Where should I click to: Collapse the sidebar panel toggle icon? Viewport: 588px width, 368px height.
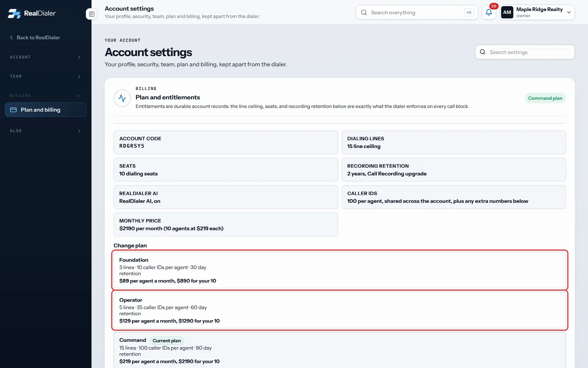[92, 14]
